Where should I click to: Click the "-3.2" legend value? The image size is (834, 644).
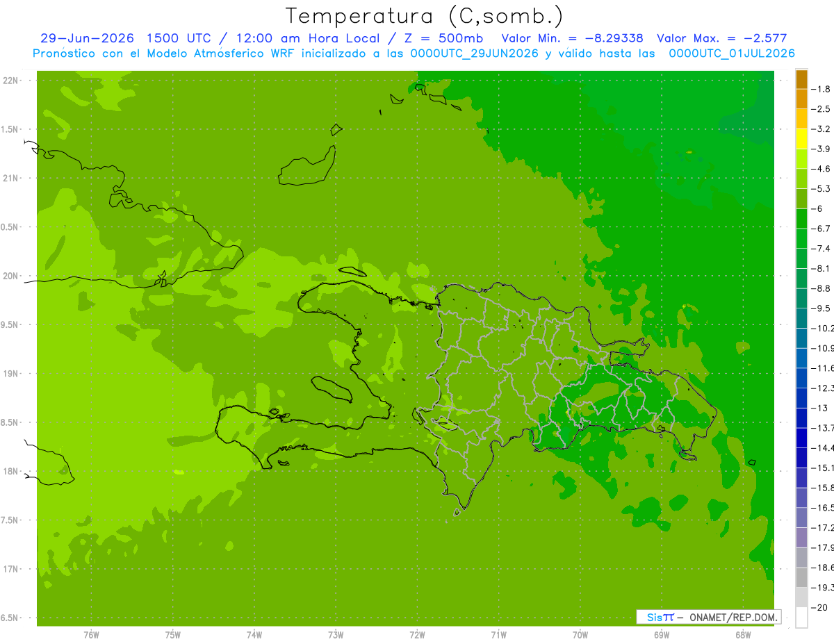(822, 129)
